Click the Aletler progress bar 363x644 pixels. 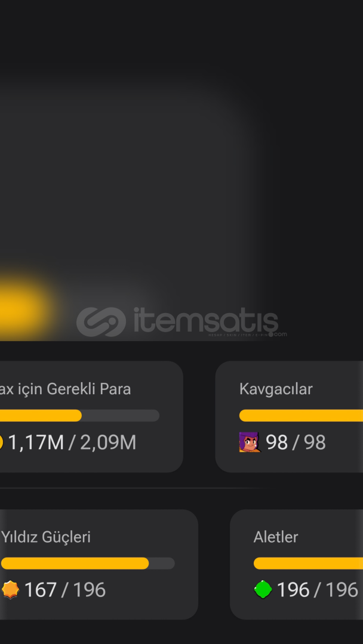[307, 563]
